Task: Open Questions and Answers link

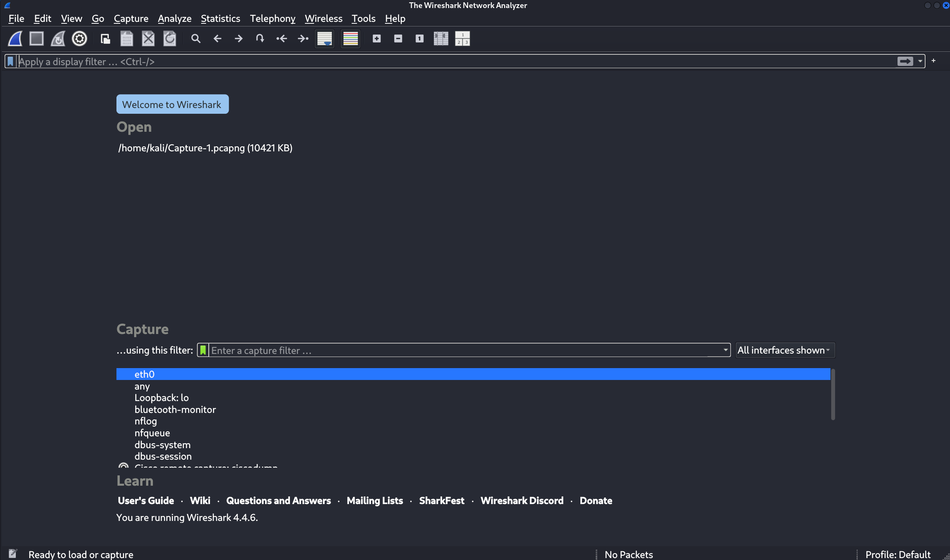Action: pos(278,501)
